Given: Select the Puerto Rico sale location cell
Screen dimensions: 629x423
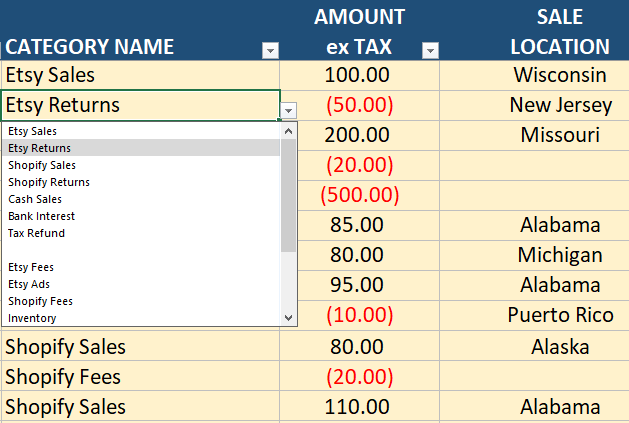Looking at the screenshot, I should [x=534, y=315].
